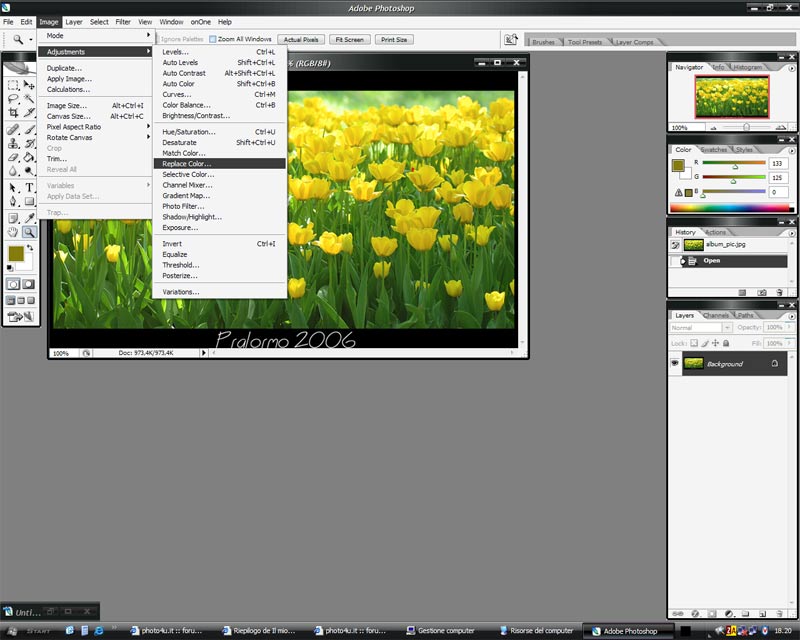
Task: Hide the Background layer eye icon
Action: 676,364
